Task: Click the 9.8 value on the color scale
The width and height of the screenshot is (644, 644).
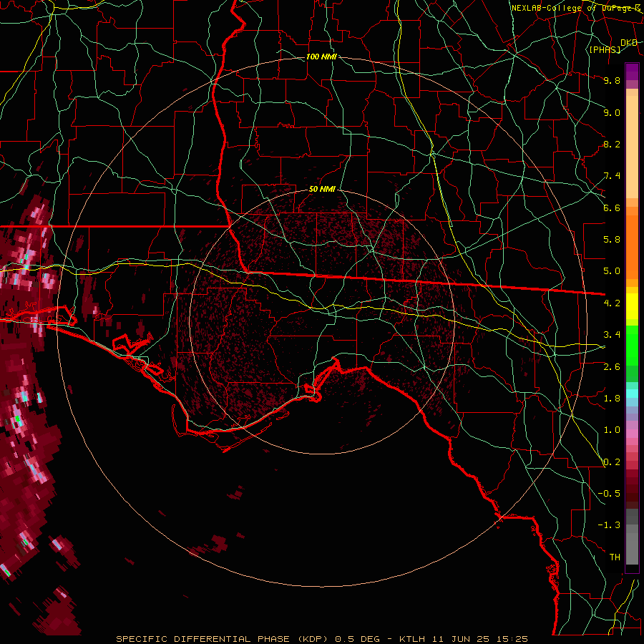Action: tap(612, 80)
